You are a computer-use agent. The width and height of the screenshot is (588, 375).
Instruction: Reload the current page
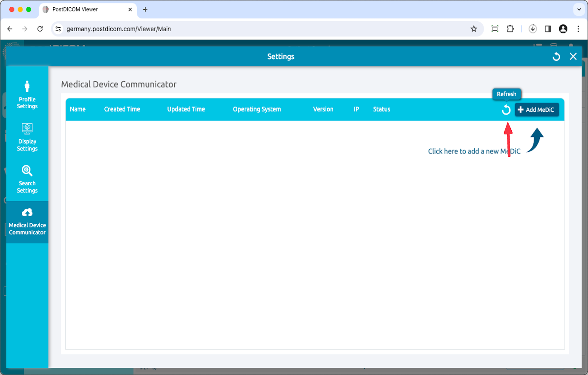(x=40, y=29)
